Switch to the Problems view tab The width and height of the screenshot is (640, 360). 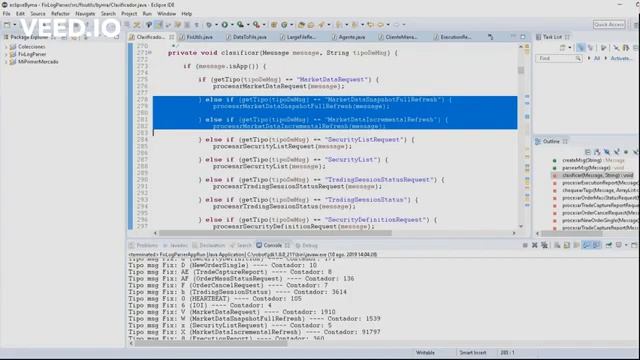(x=143, y=245)
